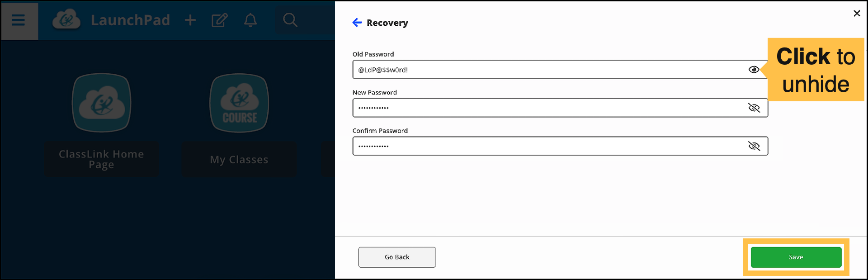
Task: Click the blue back arrow beside Recovery
Action: (357, 23)
